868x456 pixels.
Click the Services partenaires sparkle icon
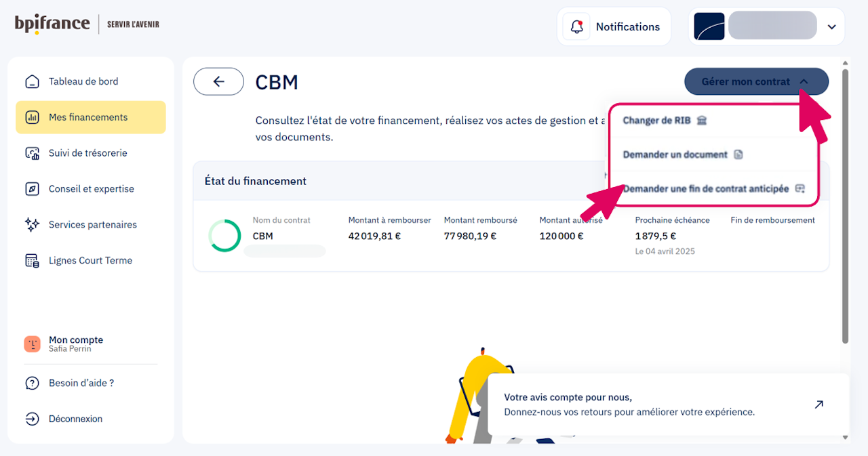point(32,225)
